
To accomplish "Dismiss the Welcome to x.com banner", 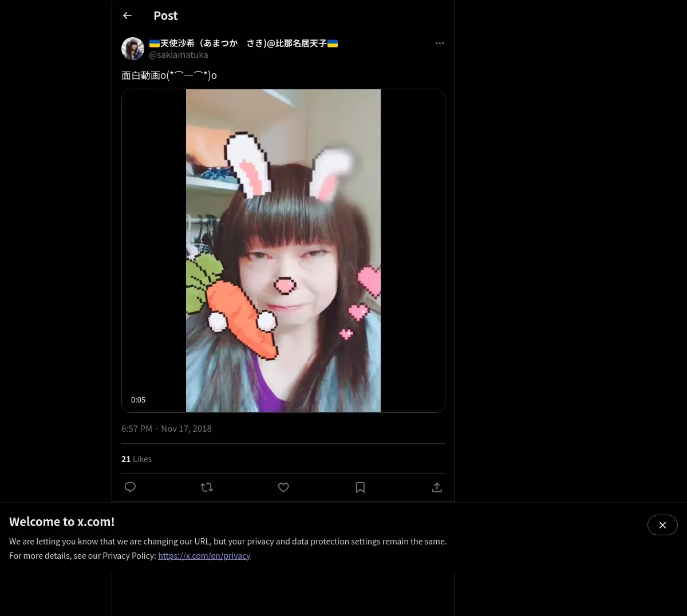I will coord(662,525).
